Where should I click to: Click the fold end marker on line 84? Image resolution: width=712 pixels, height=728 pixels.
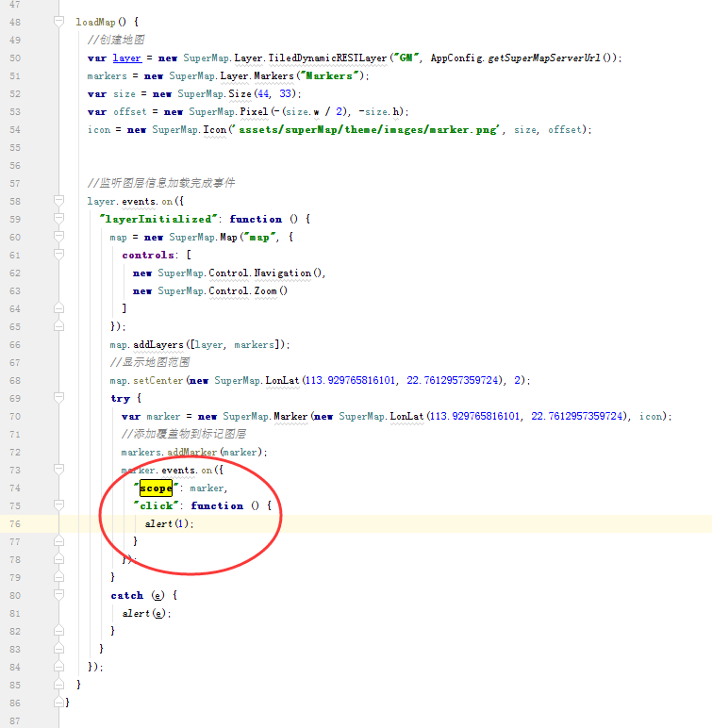pyautogui.click(x=58, y=667)
